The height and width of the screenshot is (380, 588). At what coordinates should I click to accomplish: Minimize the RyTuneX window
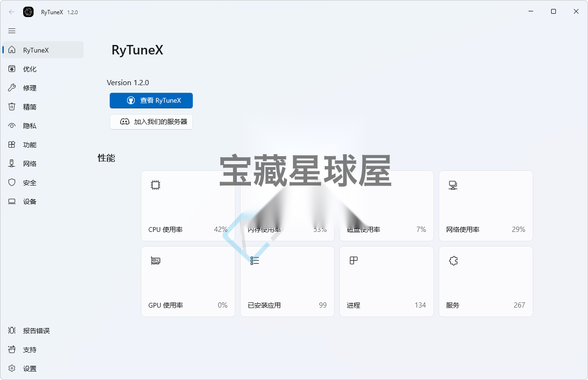(531, 12)
